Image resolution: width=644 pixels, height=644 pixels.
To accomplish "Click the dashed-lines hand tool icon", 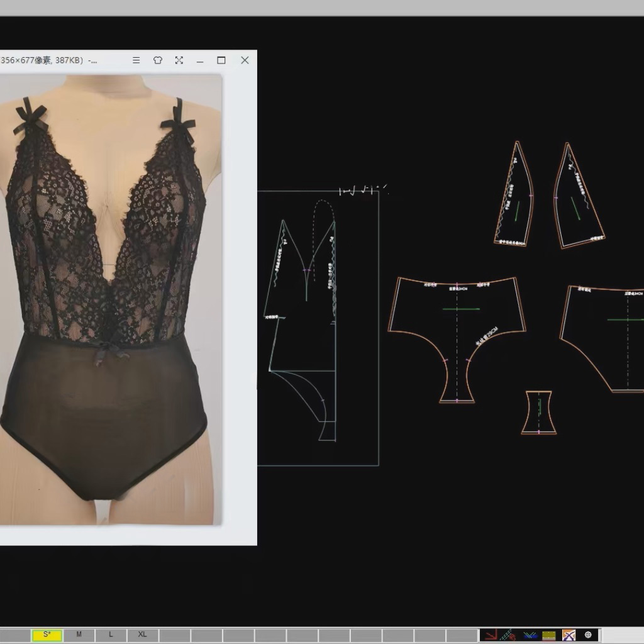I will pos(509,635).
